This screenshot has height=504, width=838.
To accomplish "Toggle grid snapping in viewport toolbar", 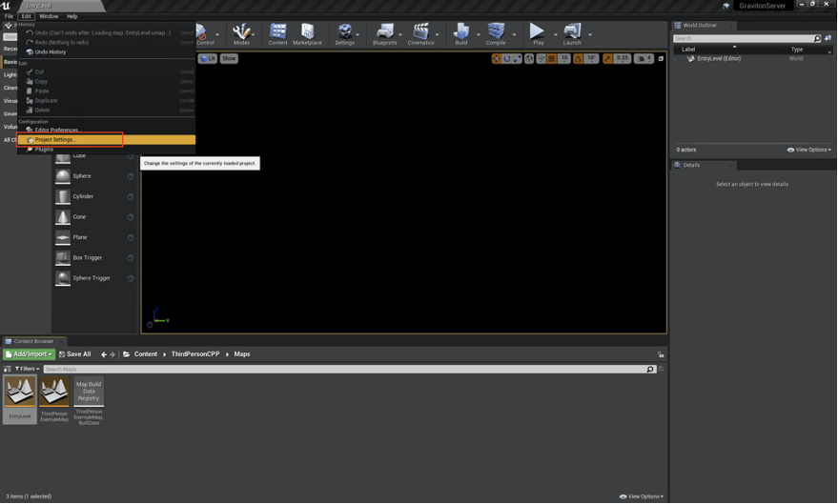I will [552, 59].
